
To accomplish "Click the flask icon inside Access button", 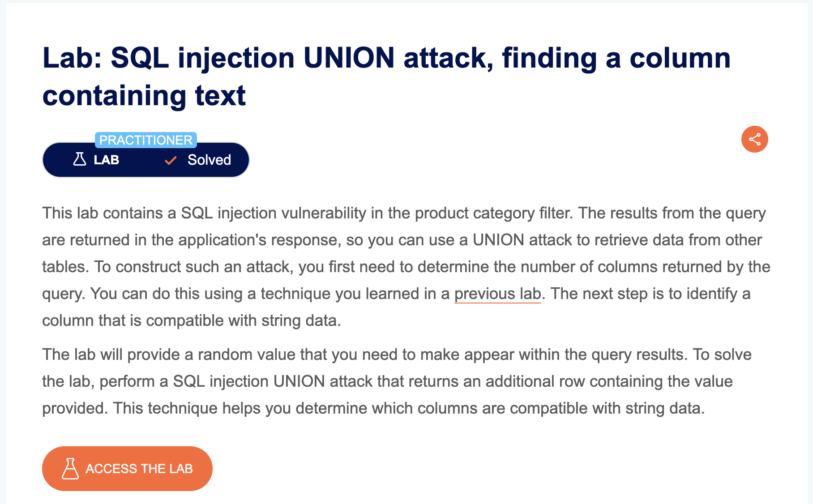I will coord(70,469).
